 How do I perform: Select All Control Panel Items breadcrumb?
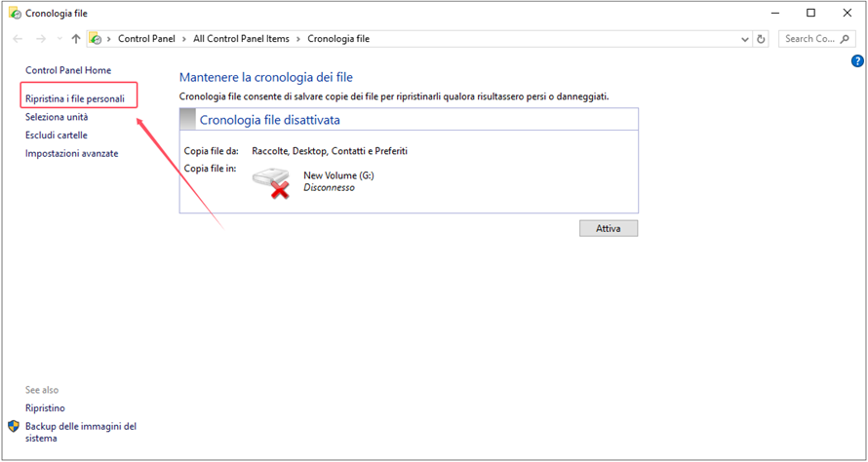pyautogui.click(x=242, y=39)
